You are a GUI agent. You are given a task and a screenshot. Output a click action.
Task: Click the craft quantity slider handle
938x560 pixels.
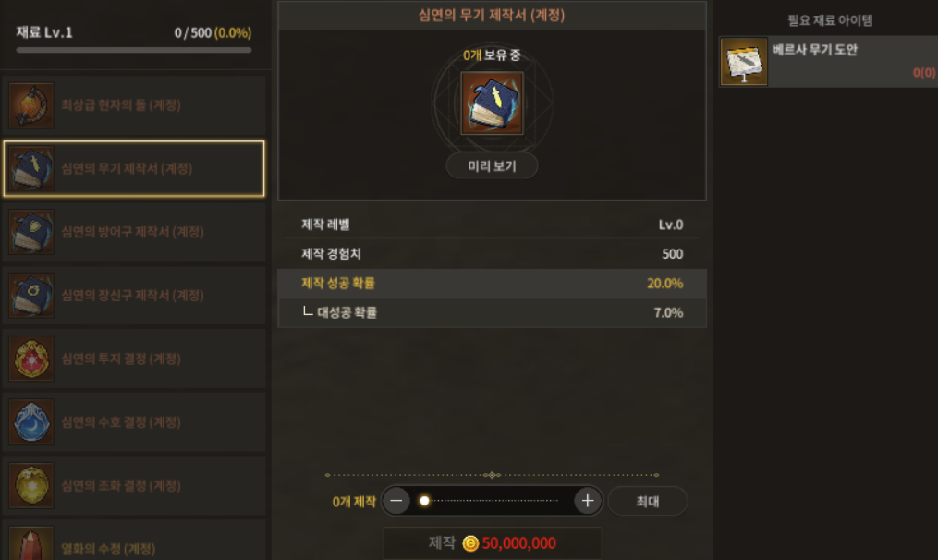coord(424,501)
